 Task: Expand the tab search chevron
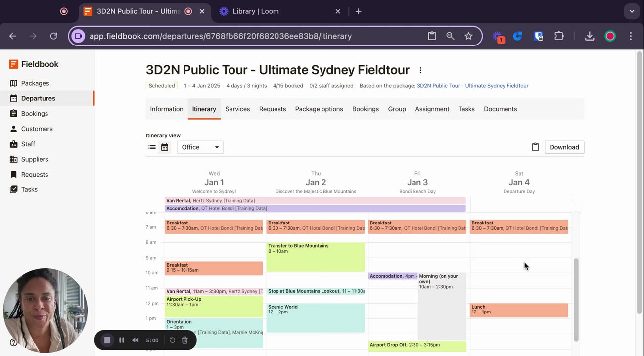pos(632,11)
